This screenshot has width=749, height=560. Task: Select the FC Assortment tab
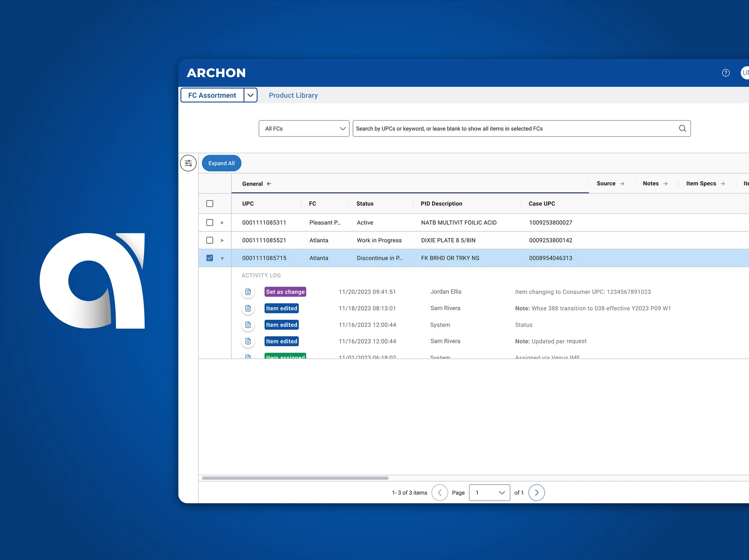coord(212,95)
